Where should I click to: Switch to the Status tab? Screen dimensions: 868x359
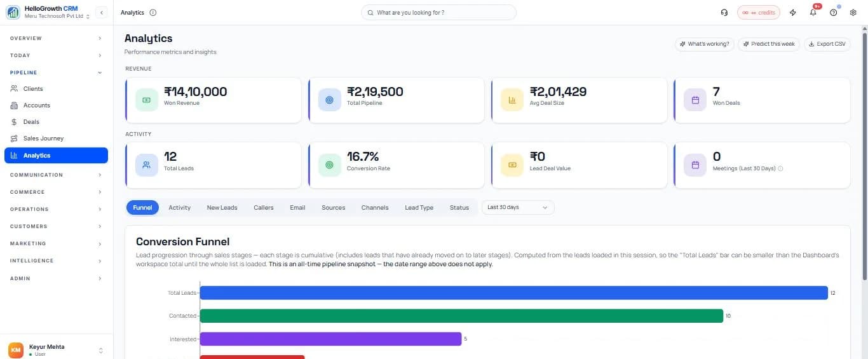pos(459,208)
